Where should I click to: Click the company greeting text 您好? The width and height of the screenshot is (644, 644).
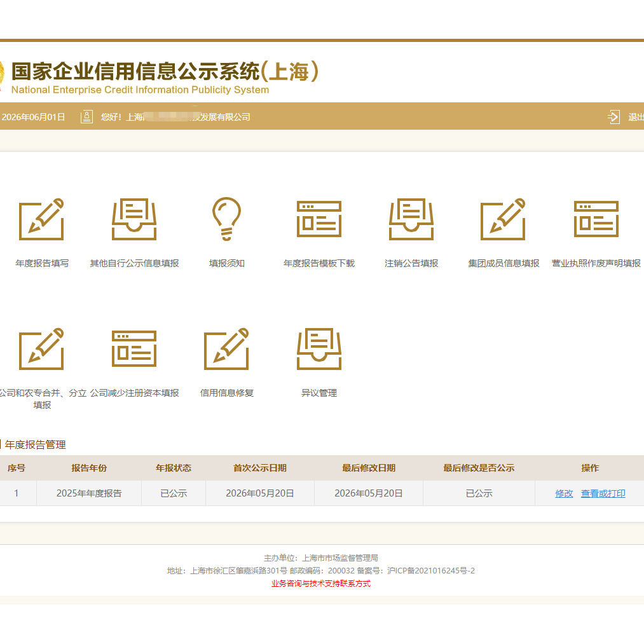pyautogui.click(x=175, y=117)
